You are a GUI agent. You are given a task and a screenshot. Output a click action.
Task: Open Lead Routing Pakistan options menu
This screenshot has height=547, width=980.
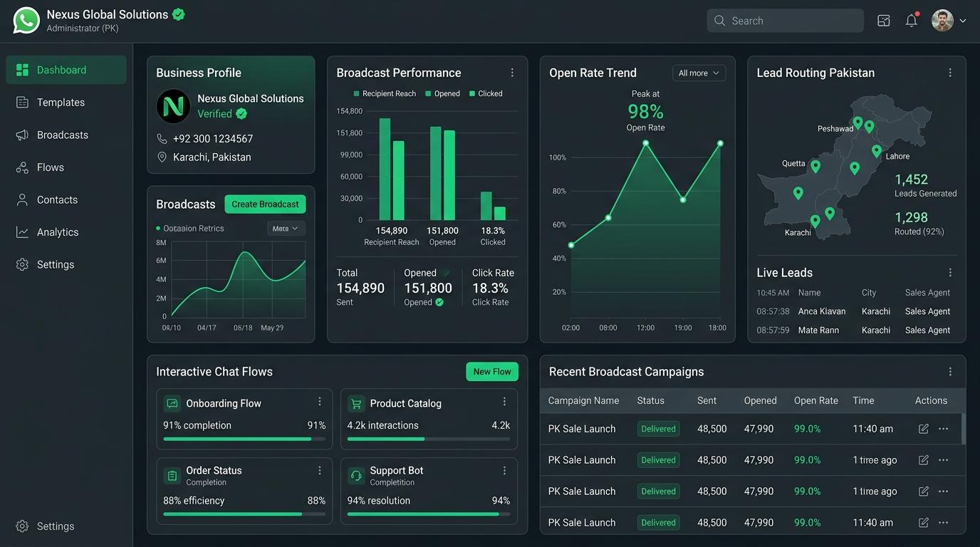coord(950,73)
